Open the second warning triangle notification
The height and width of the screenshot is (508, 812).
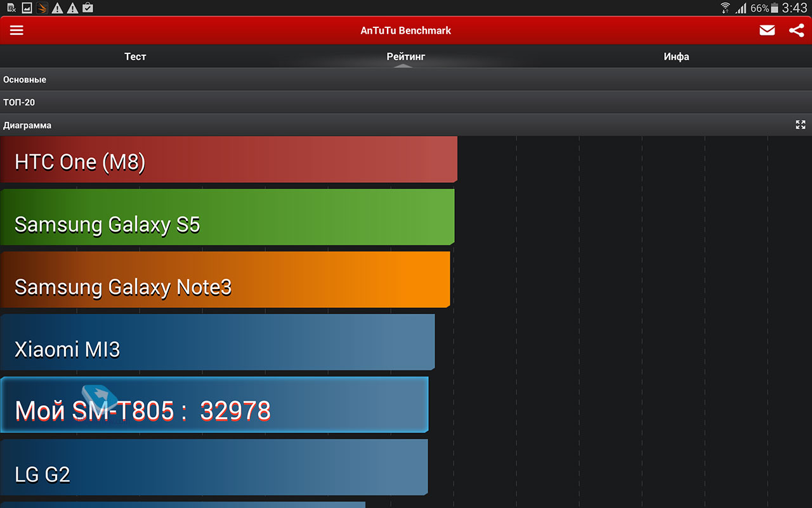click(73, 8)
